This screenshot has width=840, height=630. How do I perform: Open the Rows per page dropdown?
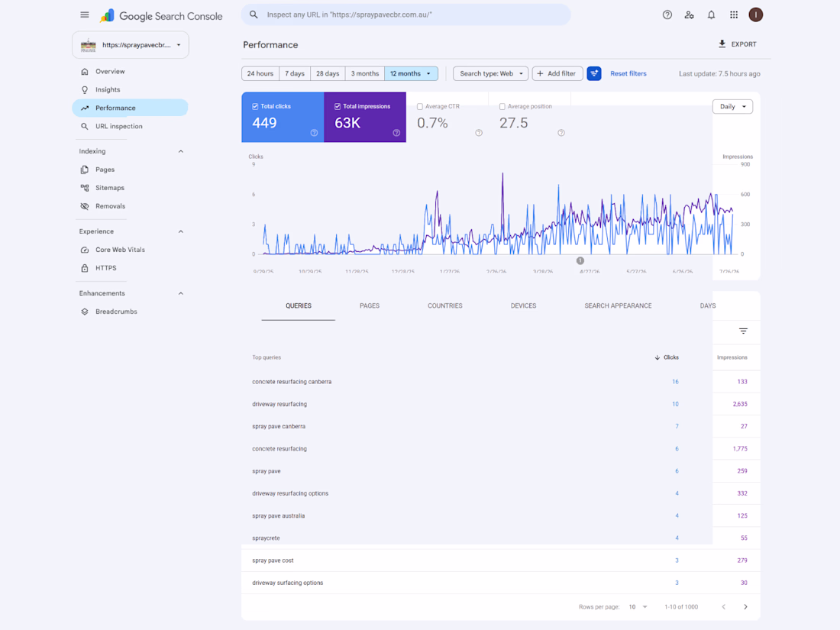(638, 607)
